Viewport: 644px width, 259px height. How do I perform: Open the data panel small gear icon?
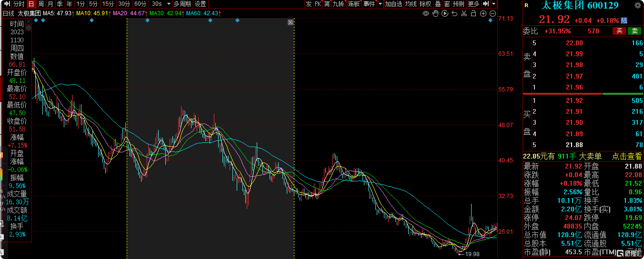click(x=29, y=28)
